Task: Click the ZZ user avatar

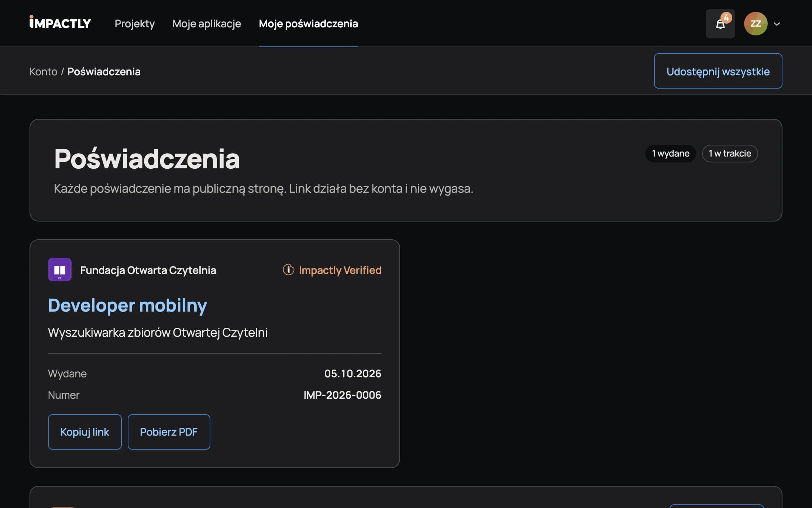Action: pyautogui.click(x=756, y=24)
